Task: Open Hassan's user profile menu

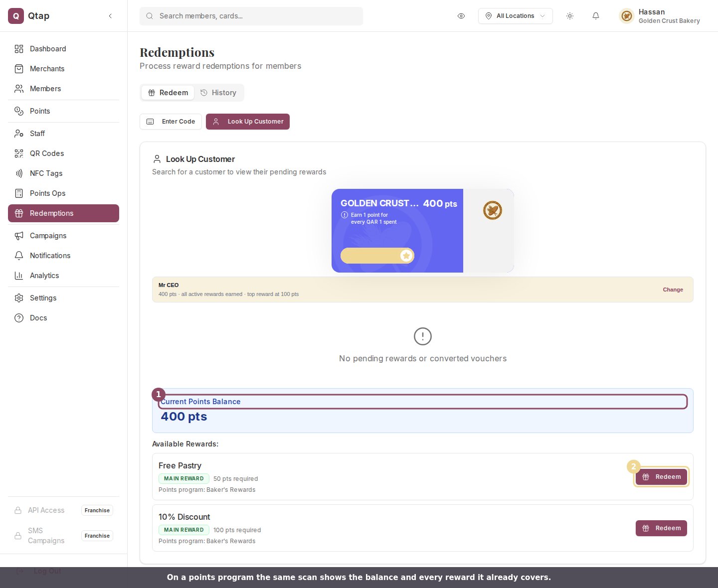Action: [659, 16]
